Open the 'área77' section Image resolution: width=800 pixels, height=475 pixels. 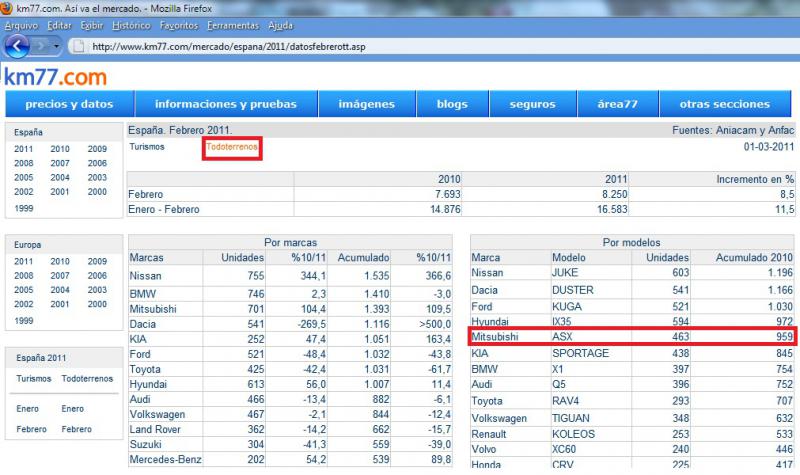[617, 104]
